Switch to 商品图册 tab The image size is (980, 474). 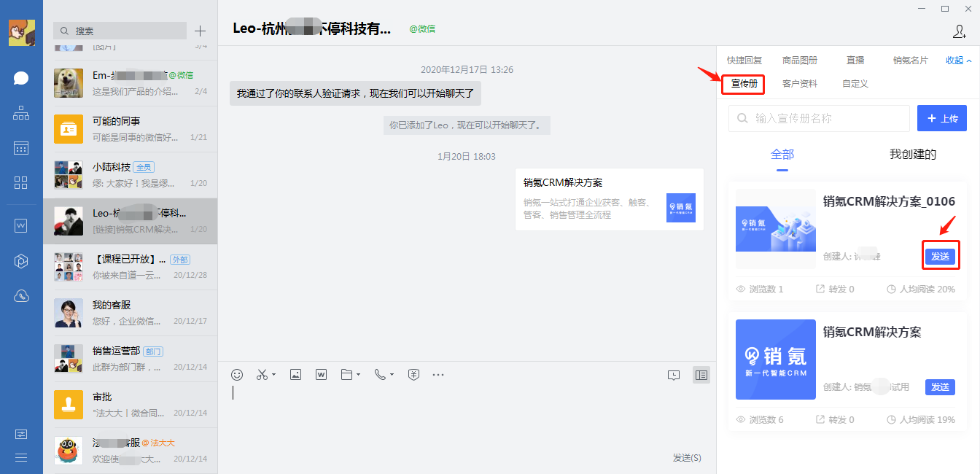pyautogui.click(x=800, y=61)
